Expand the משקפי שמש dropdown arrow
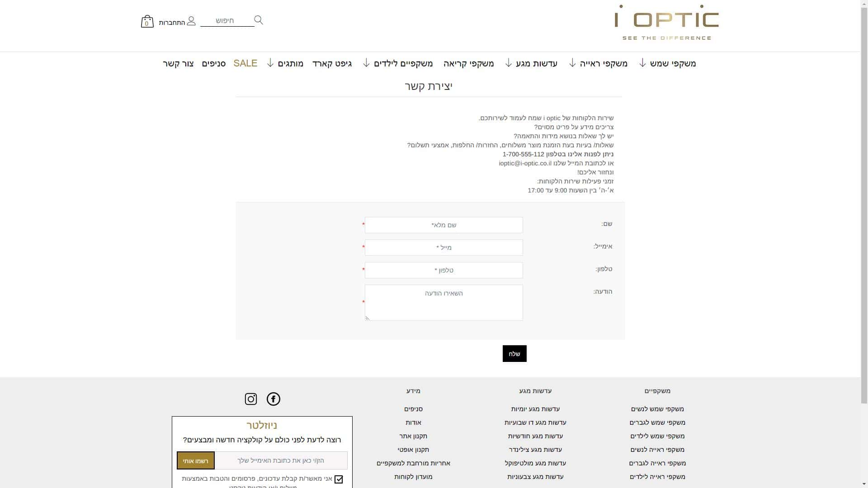 click(x=642, y=63)
